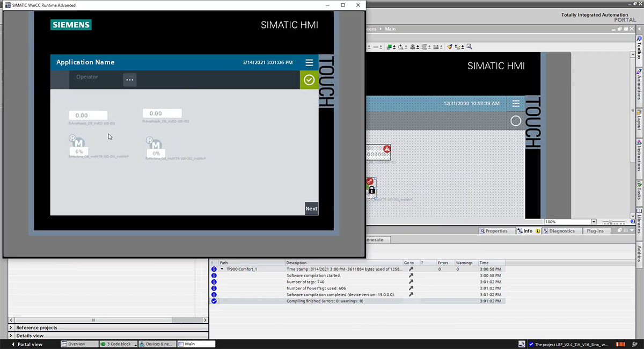Click the circle status indicator in editor screen
The image size is (644, 349).
click(x=516, y=121)
